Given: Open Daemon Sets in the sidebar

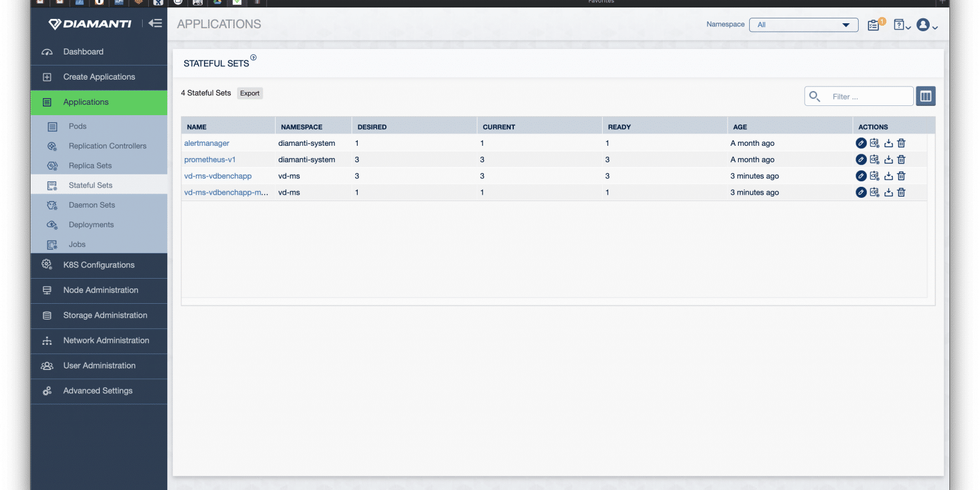Looking at the screenshot, I should point(99,205).
